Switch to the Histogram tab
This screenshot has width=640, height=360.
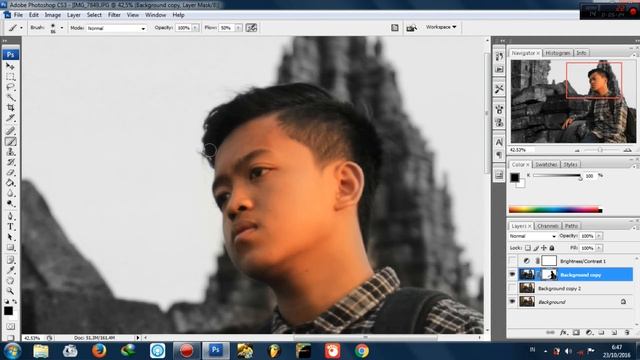558,53
